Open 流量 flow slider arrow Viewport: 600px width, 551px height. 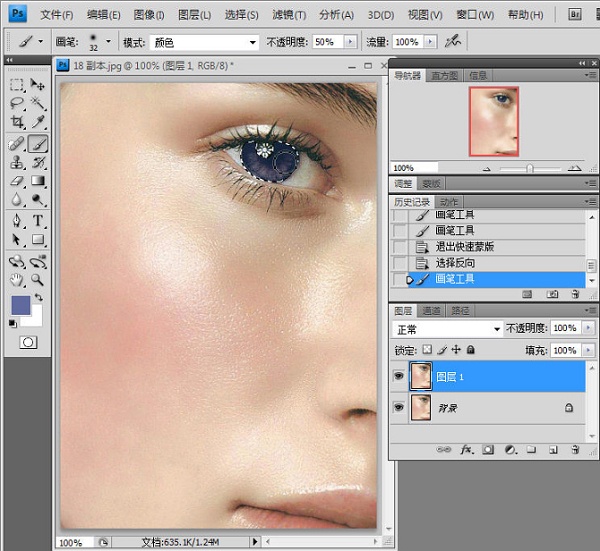[x=430, y=42]
